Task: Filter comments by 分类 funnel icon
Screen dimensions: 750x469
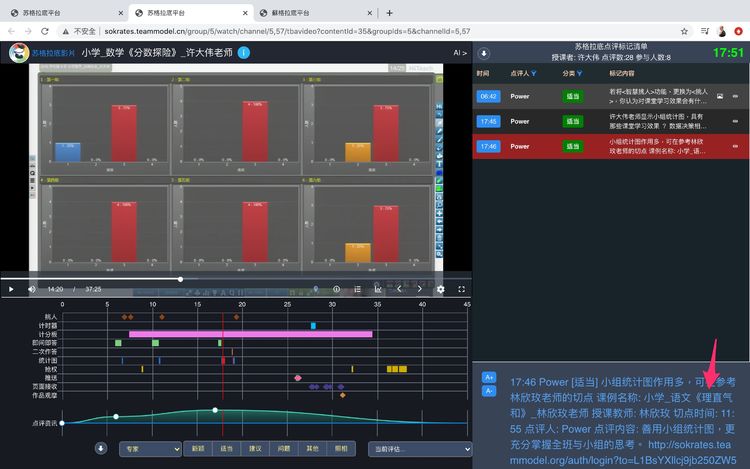Action: point(578,74)
